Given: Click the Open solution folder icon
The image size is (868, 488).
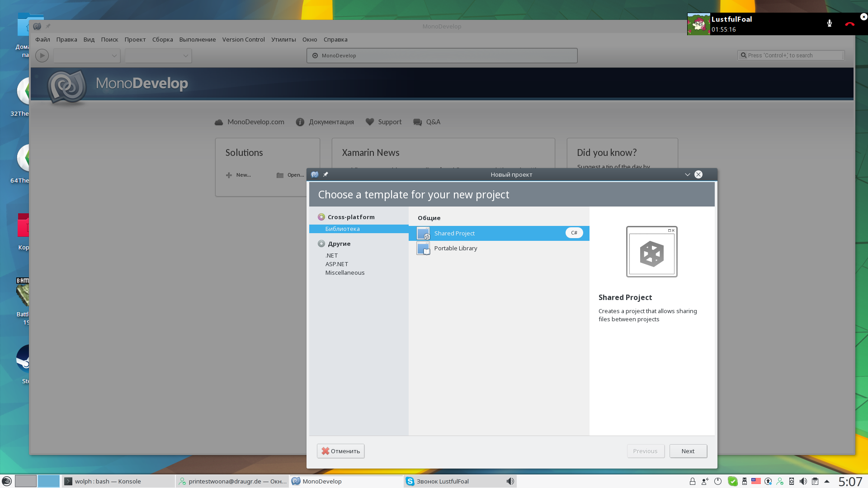Looking at the screenshot, I should 280,175.
